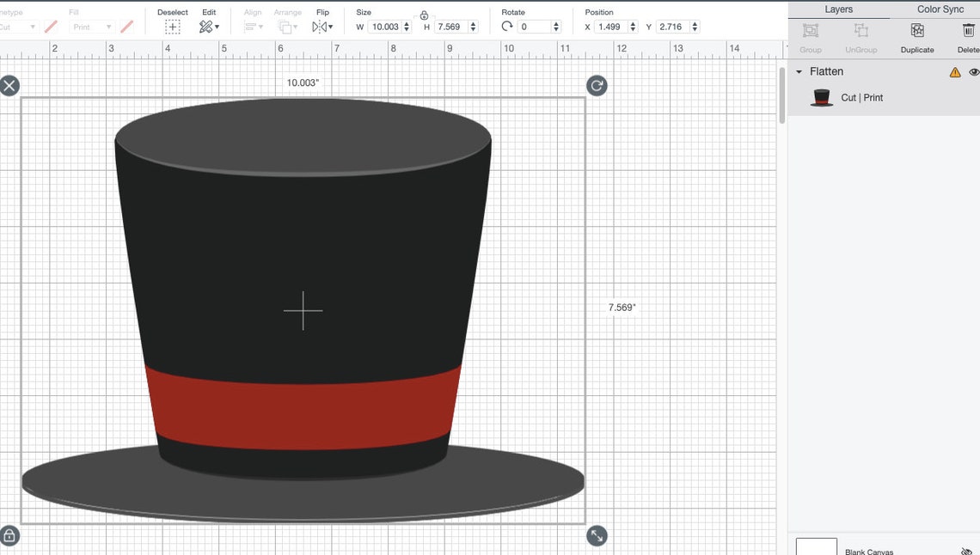The height and width of the screenshot is (555, 980).
Task: Open the Align dropdown
Action: 252,27
